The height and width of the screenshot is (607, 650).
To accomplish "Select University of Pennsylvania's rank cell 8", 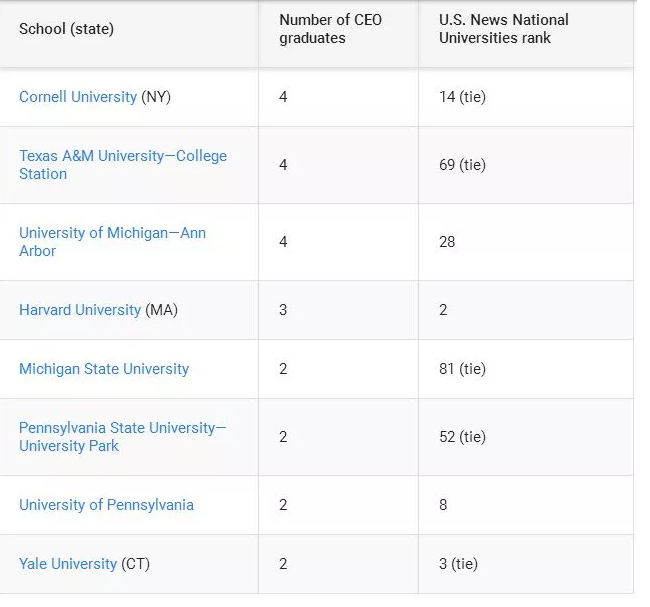I will [526, 505].
